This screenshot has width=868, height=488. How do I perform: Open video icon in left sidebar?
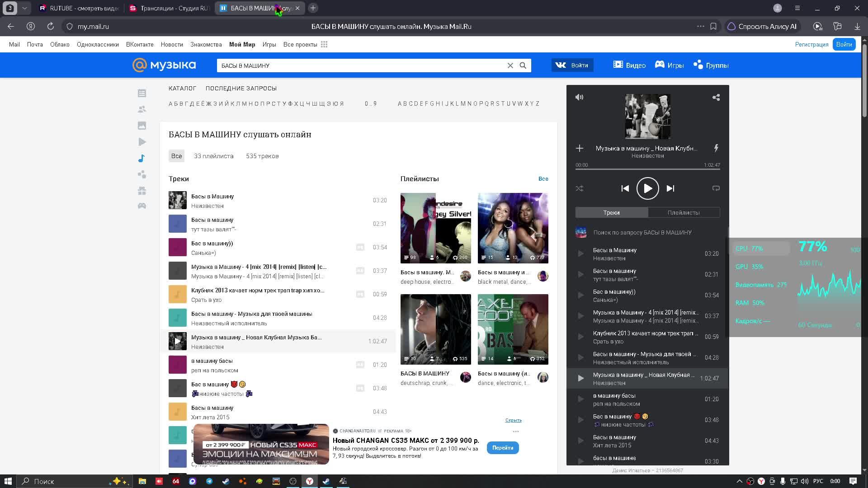142,142
